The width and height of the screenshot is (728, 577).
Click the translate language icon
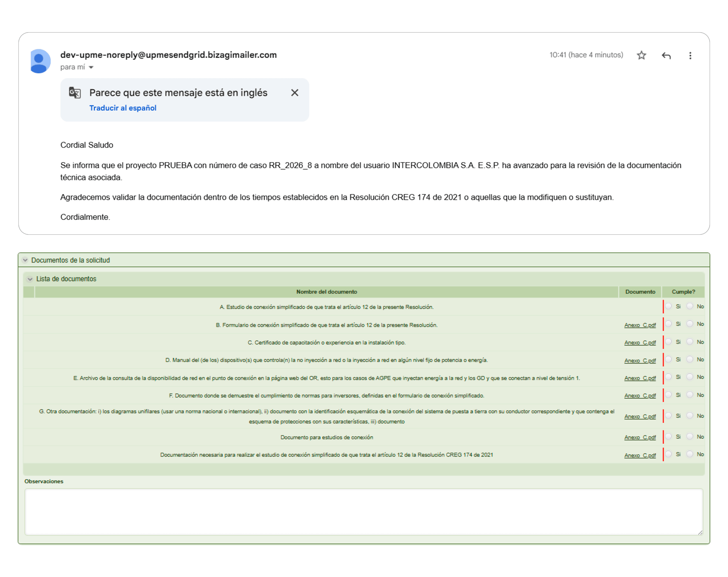[75, 93]
